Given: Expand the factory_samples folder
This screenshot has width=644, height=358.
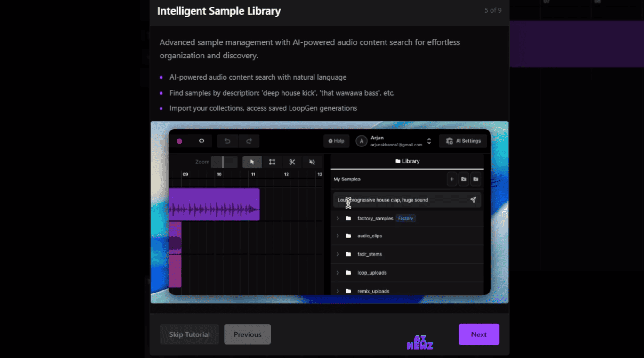Looking at the screenshot, I should click(338, 218).
